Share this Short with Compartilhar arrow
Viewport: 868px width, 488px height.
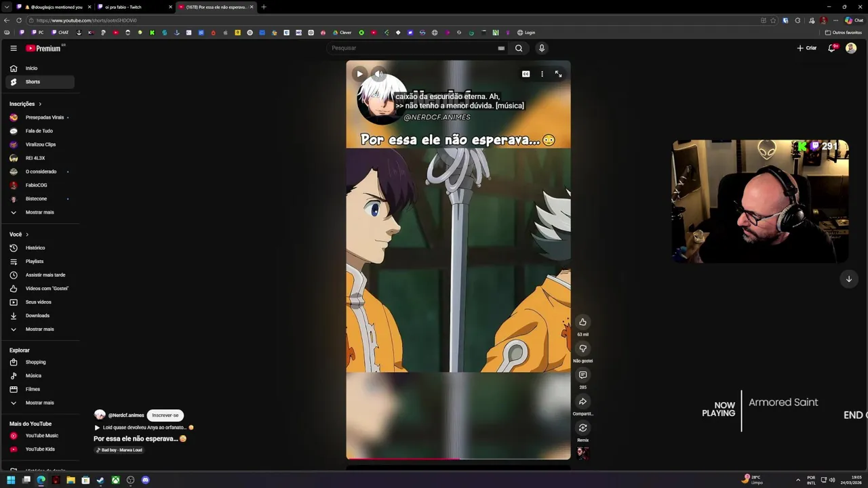583,401
